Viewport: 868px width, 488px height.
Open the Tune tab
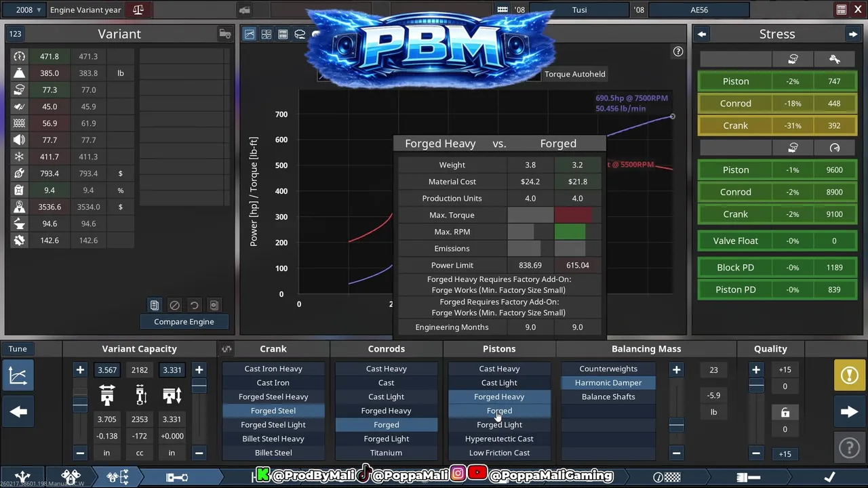(x=18, y=348)
